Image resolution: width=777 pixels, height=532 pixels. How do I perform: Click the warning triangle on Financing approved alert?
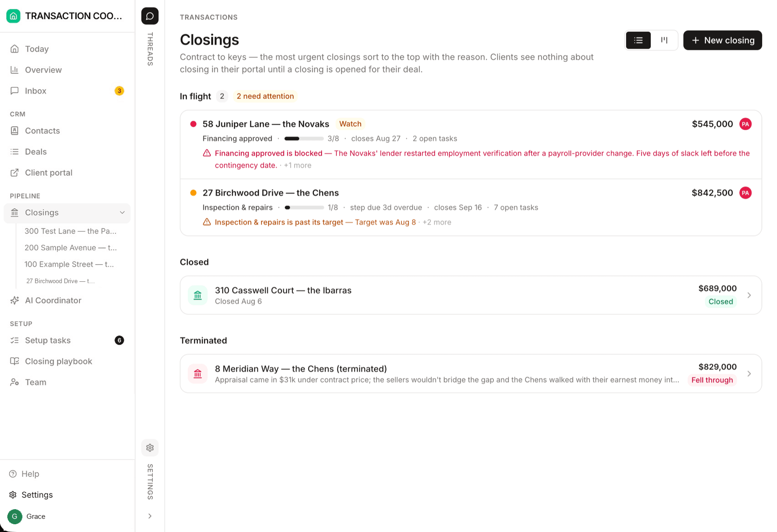(207, 153)
